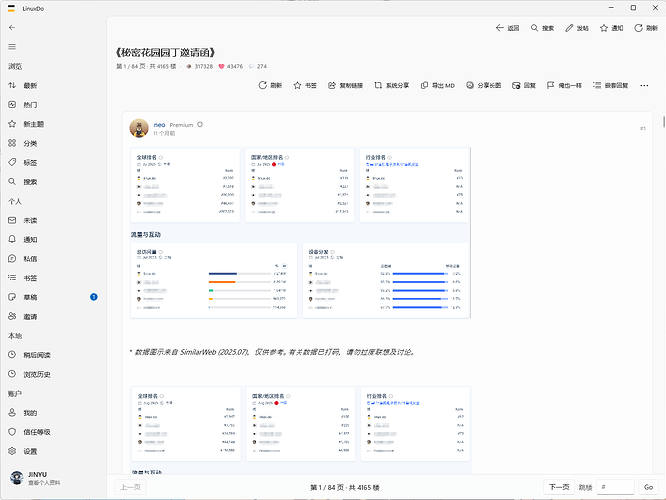Click the vertical scrollbar thumb

[x=663, y=121]
